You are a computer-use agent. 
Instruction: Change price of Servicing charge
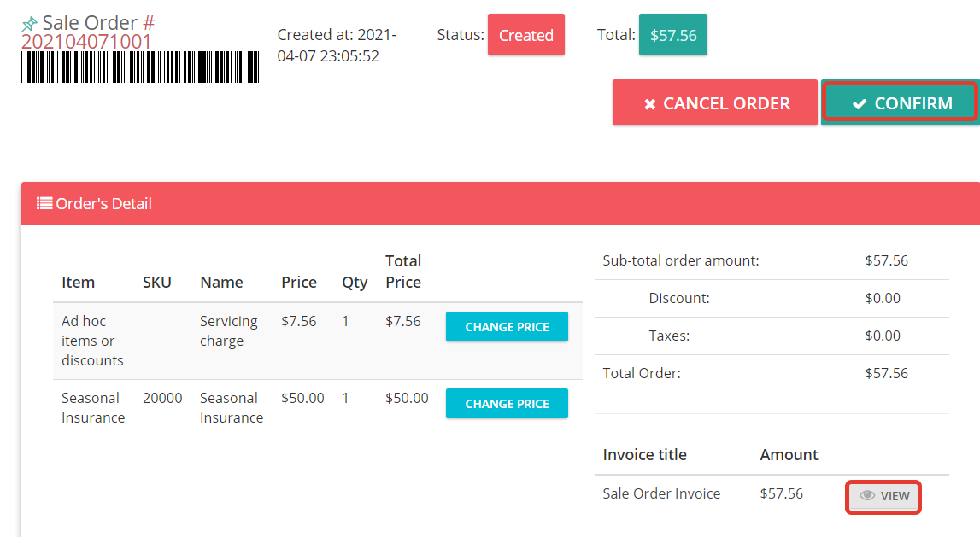pos(507,327)
